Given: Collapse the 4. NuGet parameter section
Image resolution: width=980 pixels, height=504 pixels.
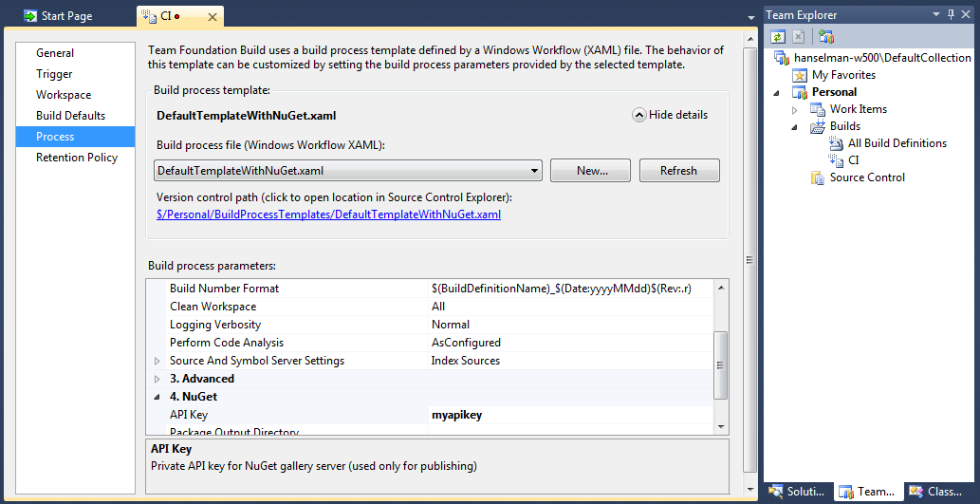Looking at the screenshot, I should 157,397.
